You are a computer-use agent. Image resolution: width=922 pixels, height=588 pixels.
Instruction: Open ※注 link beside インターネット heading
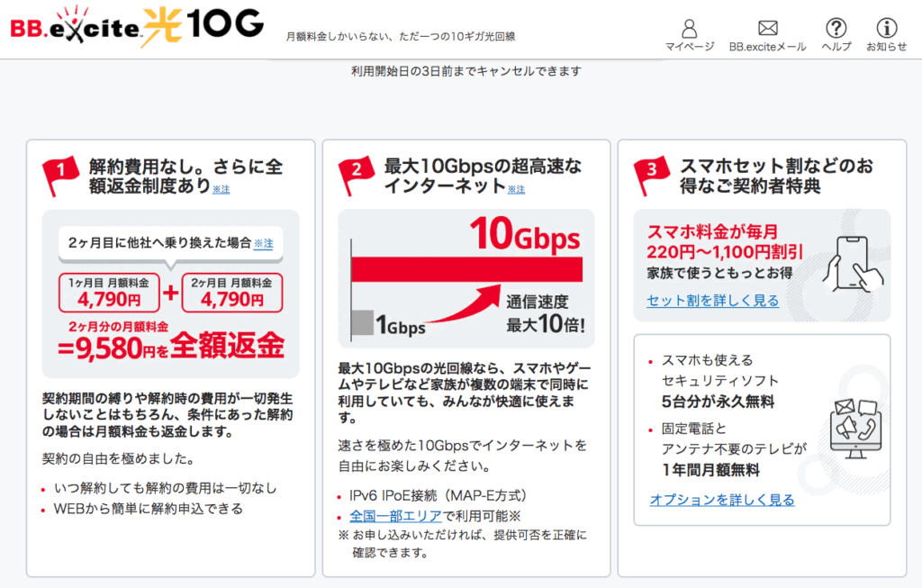tap(516, 189)
